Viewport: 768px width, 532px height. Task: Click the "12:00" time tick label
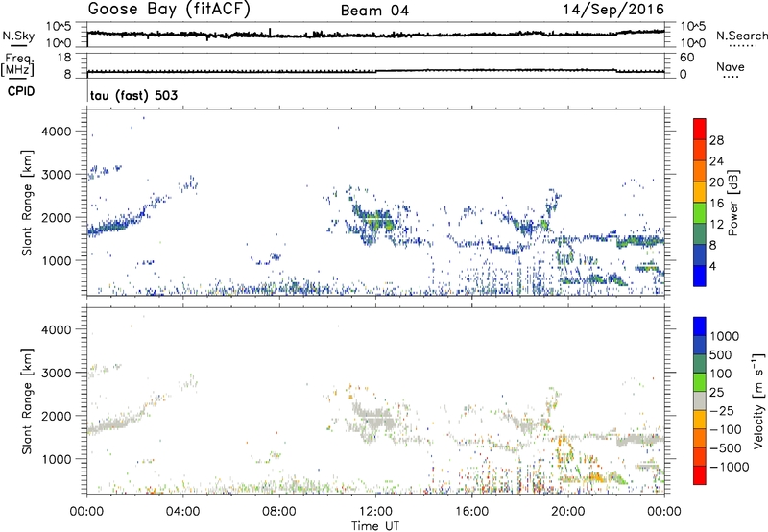(375, 512)
